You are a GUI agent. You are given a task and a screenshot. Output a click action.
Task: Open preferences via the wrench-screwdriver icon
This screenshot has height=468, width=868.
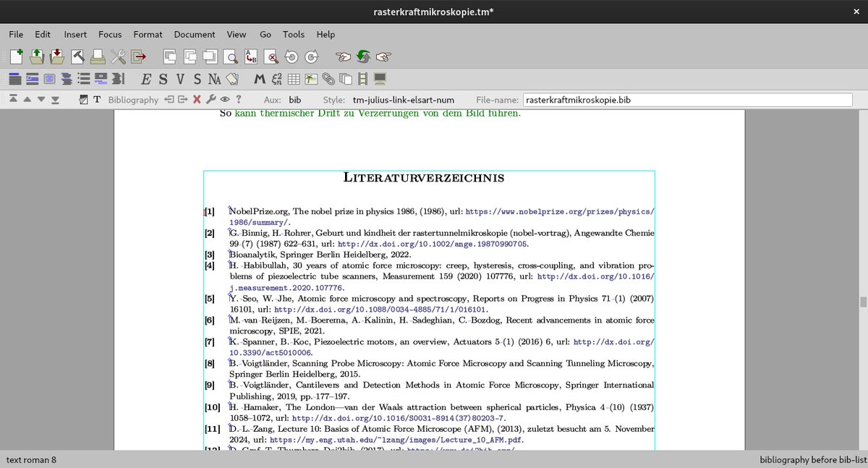tap(118, 56)
